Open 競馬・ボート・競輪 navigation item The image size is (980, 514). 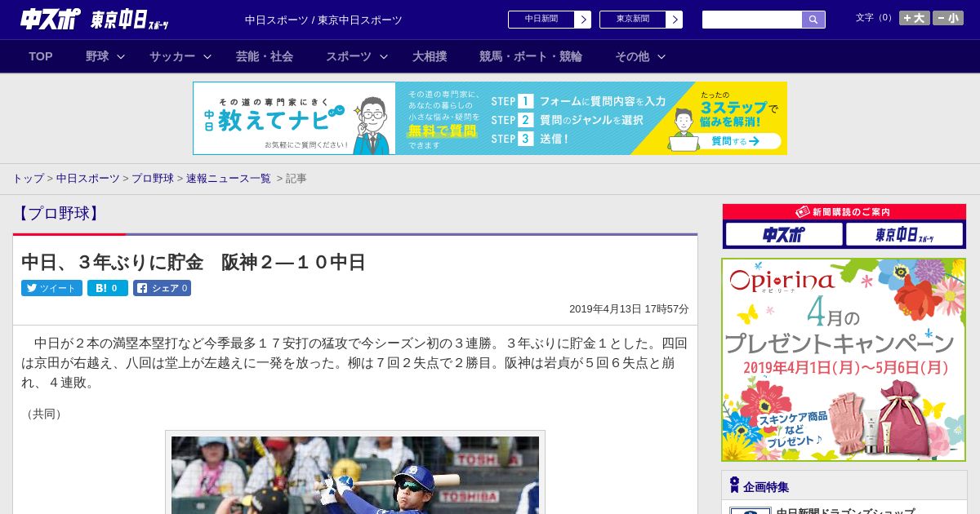coord(531,56)
